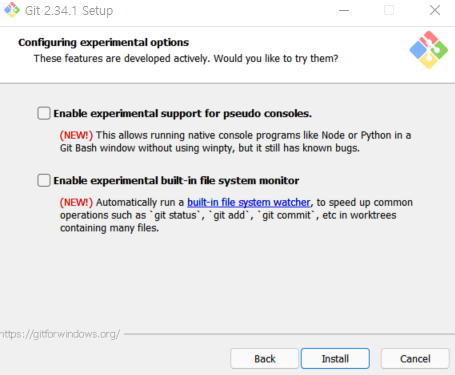Enable experimental support for pseudo consoles
The image size is (455, 375).
pos(44,113)
